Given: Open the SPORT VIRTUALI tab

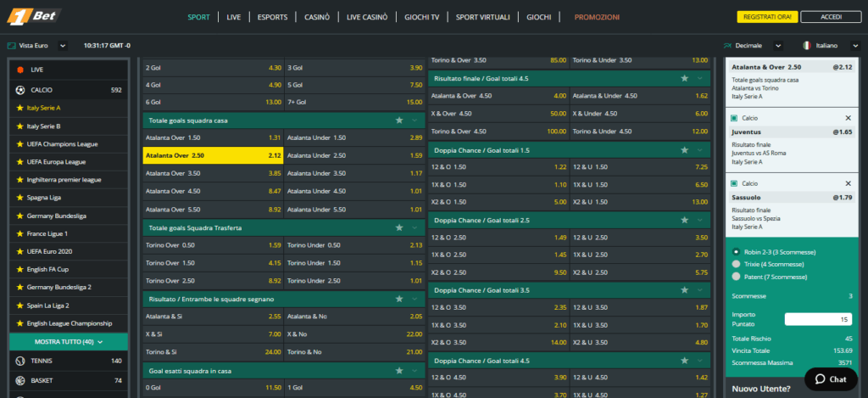Looking at the screenshot, I should pos(482,17).
